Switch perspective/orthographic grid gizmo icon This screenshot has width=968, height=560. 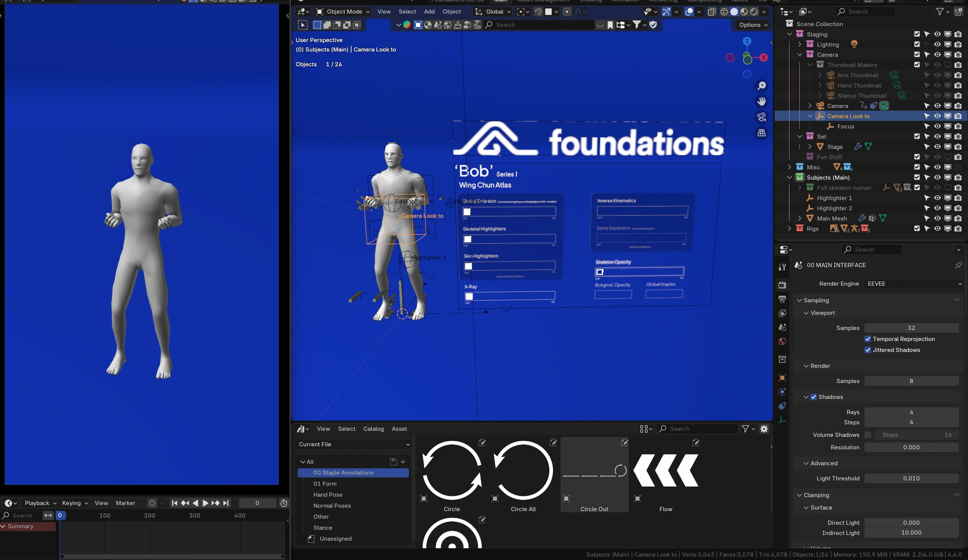[761, 132]
